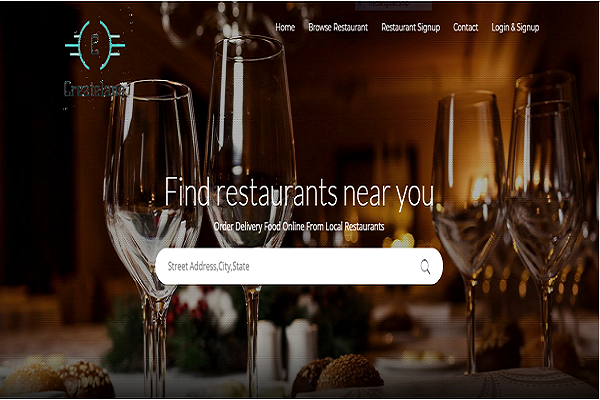Click the letter C inside the logo
Screen dimensions: 600x400
(95, 45)
